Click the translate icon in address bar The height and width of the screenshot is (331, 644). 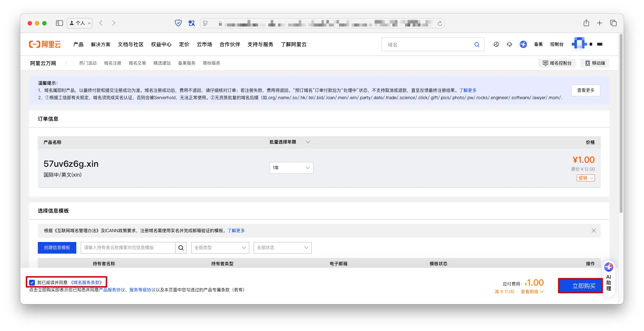point(192,23)
